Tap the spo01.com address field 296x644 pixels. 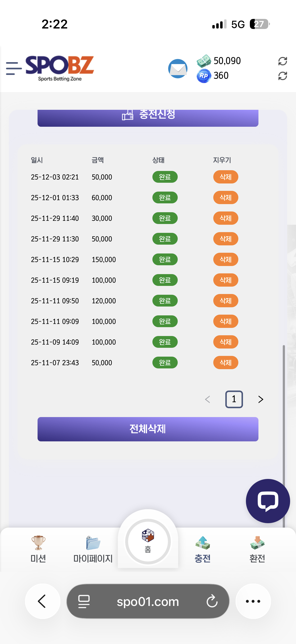(148, 601)
